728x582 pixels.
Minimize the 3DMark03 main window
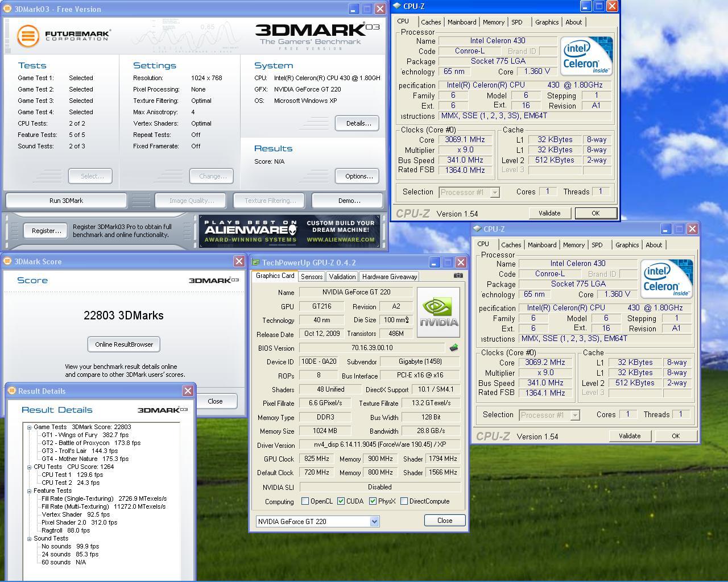354,9
